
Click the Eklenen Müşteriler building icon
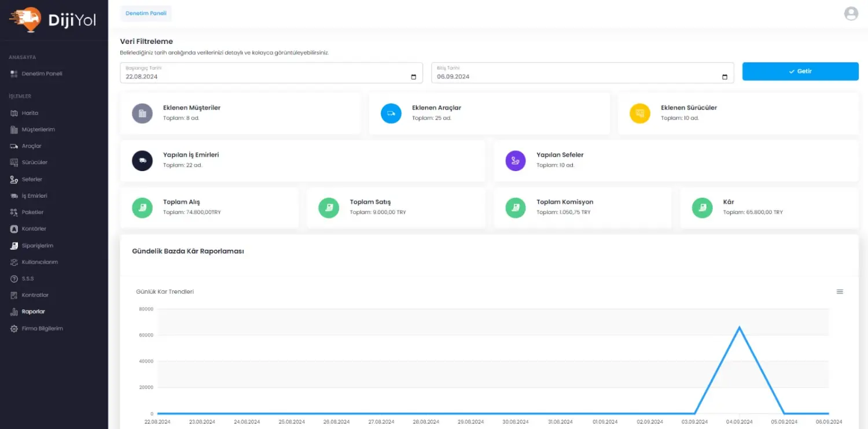pyautogui.click(x=142, y=113)
